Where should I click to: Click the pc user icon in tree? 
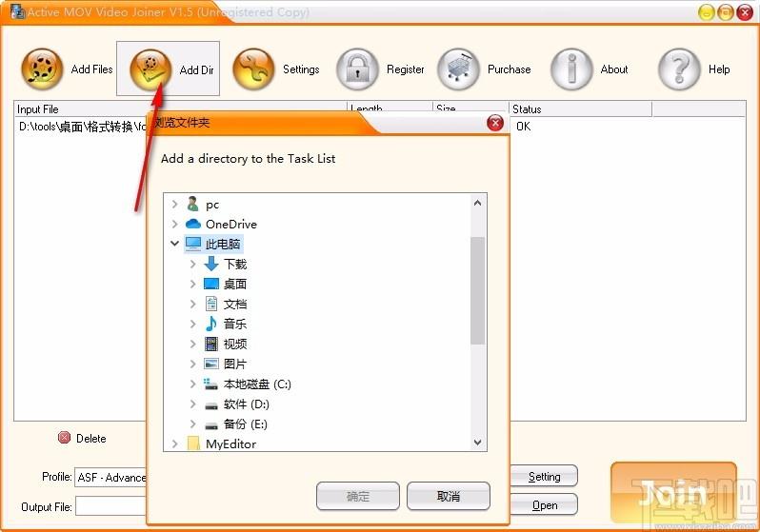[193, 204]
